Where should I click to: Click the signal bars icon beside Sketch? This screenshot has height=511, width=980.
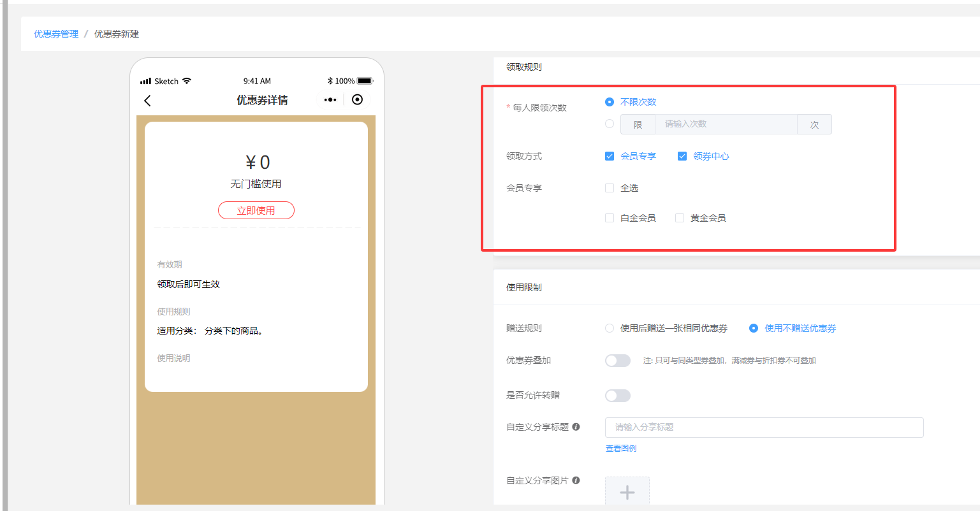tap(145, 82)
